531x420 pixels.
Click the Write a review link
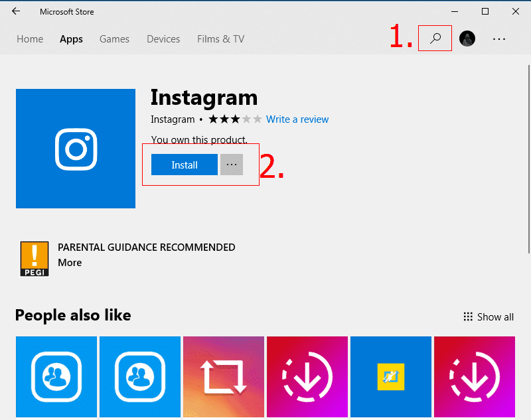(297, 119)
